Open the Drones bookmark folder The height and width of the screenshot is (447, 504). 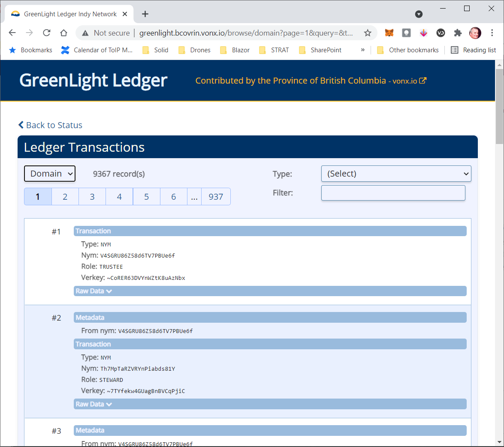[x=195, y=50]
